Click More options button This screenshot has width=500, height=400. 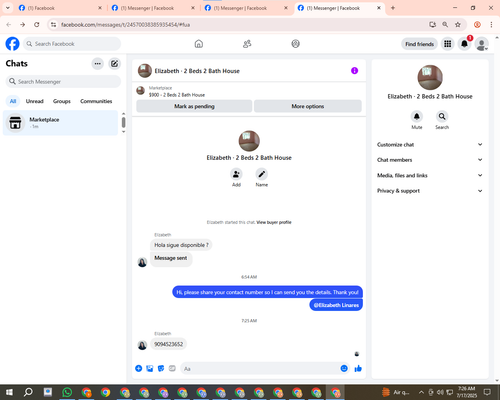308,106
